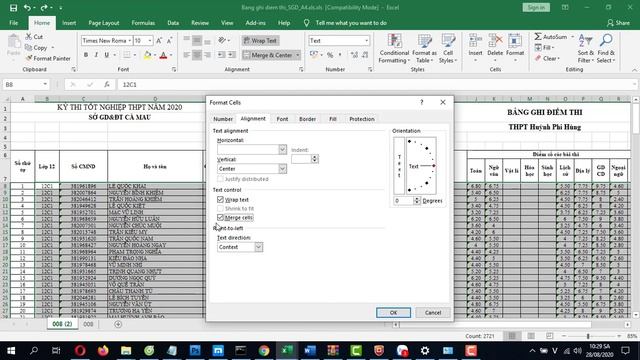
Task: Switch to the Number tab
Action: 223,119
